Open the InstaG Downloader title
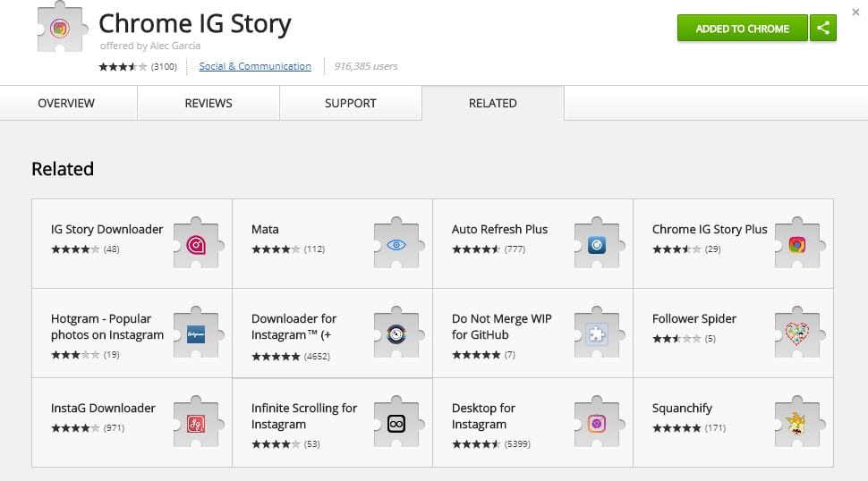 [103, 408]
